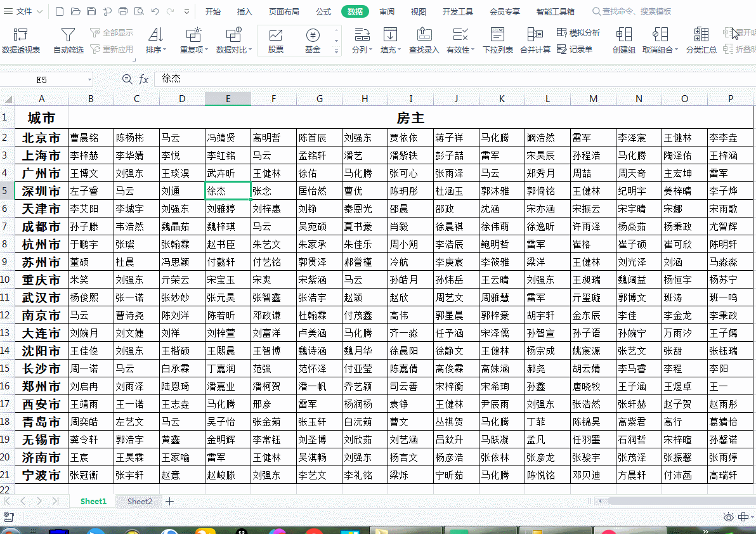Expand the 数据对比 dropdown arrow

(251, 49)
